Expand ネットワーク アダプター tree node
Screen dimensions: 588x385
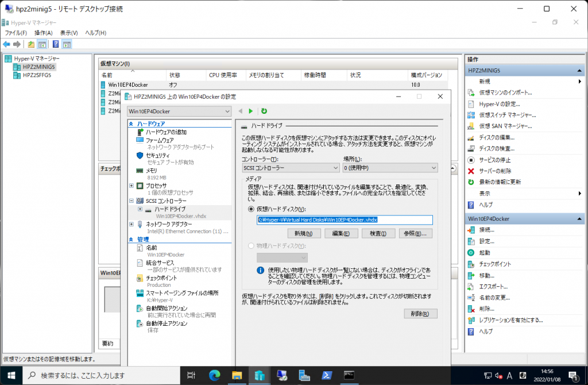[x=131, y=224]
